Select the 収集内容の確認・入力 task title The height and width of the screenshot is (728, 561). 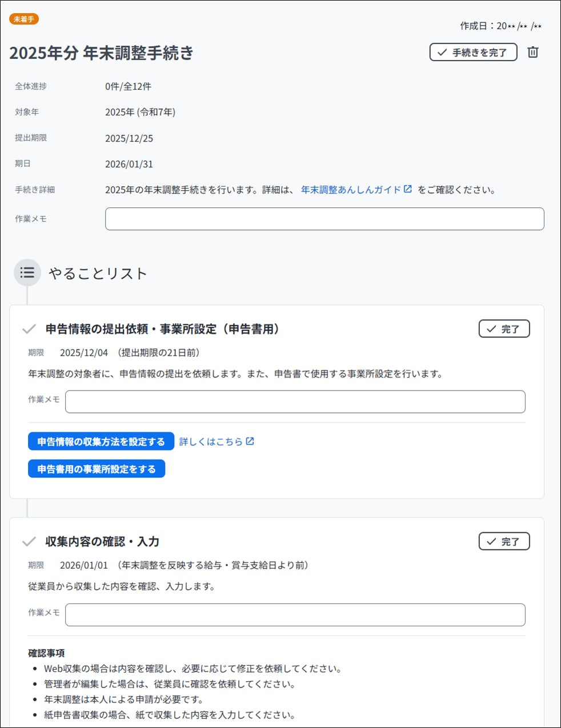102,541
